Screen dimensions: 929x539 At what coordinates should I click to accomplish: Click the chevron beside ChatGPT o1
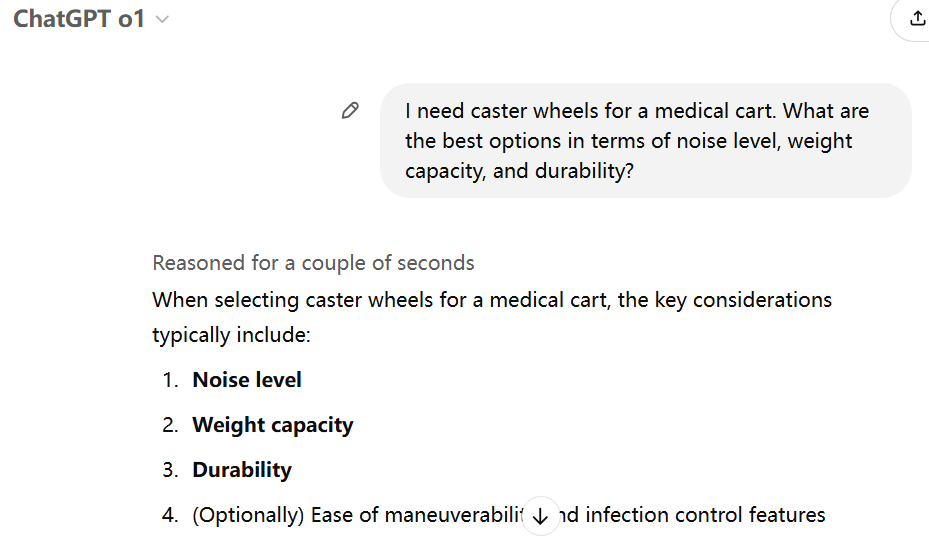[163, 20]
